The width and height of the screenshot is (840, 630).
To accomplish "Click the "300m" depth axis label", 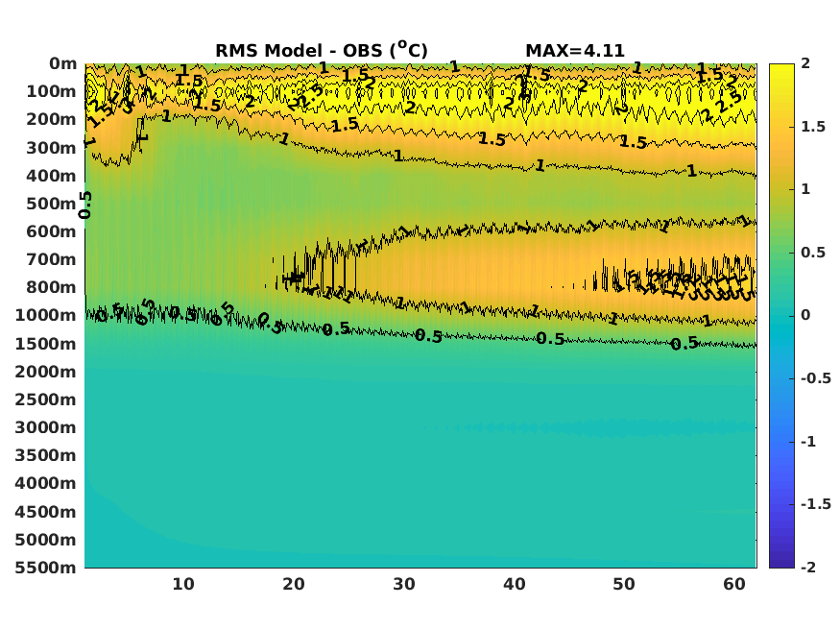I will click(52, 148).
